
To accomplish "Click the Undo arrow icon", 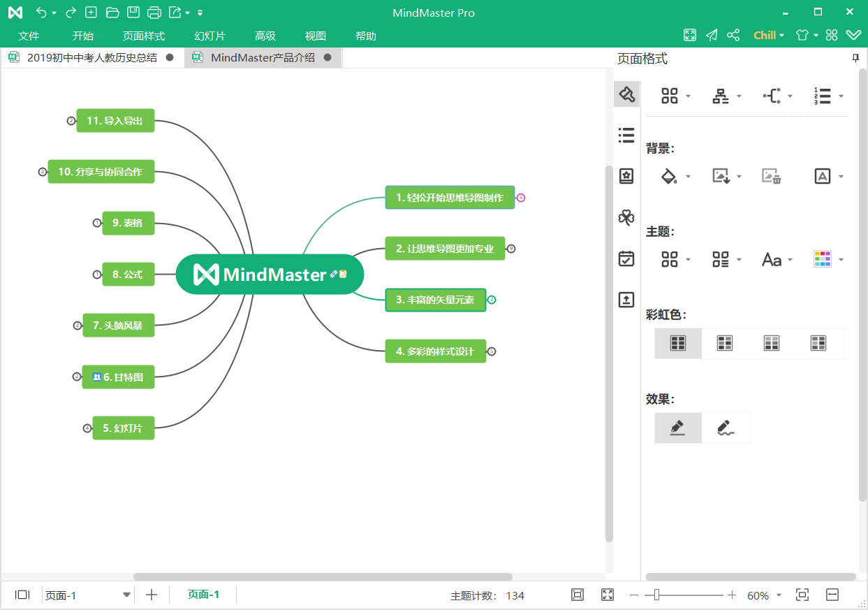I will click(x=41, y=13).
